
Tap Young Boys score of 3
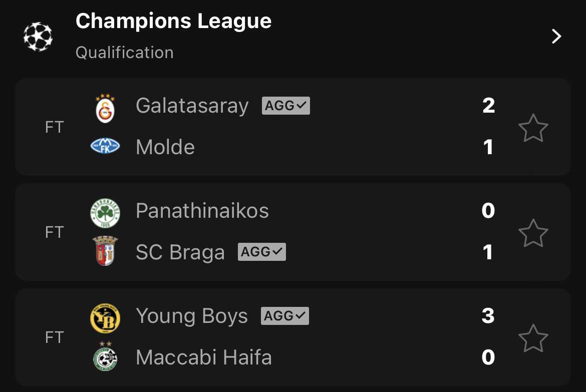pos(488,316)
